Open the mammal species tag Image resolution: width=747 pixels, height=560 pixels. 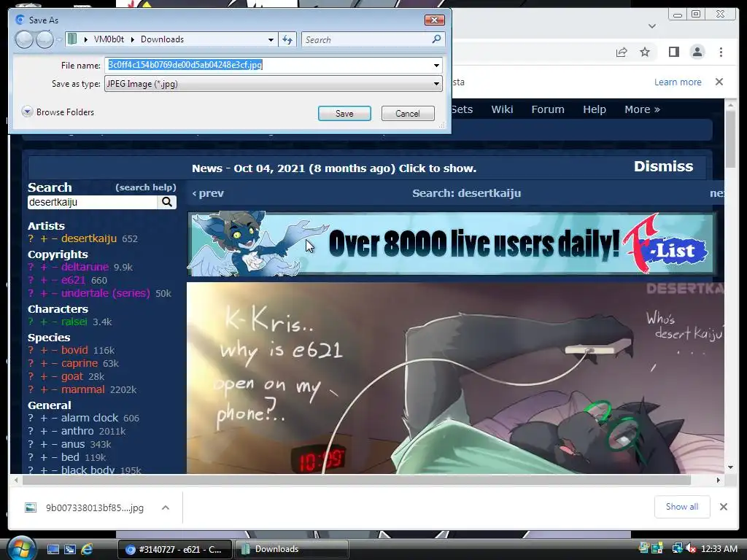tap(82, 389)
